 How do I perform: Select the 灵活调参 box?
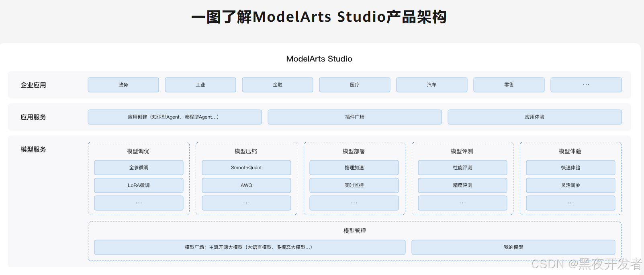(570, 185)
